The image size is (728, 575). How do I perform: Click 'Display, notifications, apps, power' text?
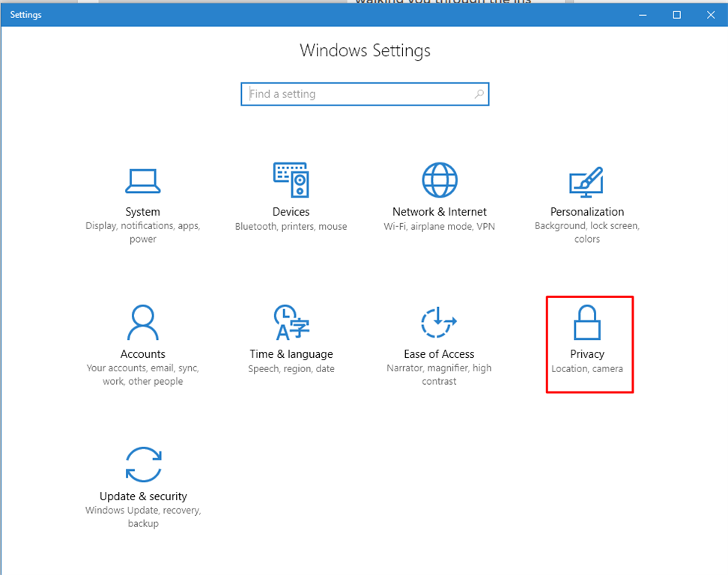142,232
